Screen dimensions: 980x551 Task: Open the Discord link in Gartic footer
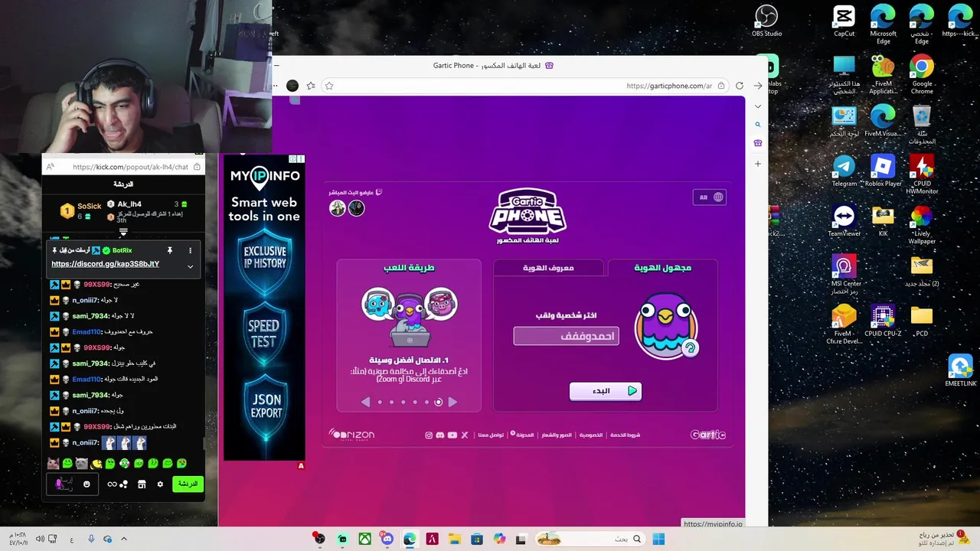440,435
